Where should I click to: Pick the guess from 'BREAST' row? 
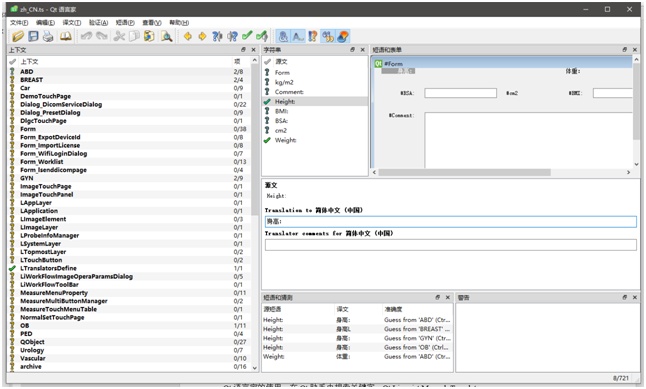point(357,329)
